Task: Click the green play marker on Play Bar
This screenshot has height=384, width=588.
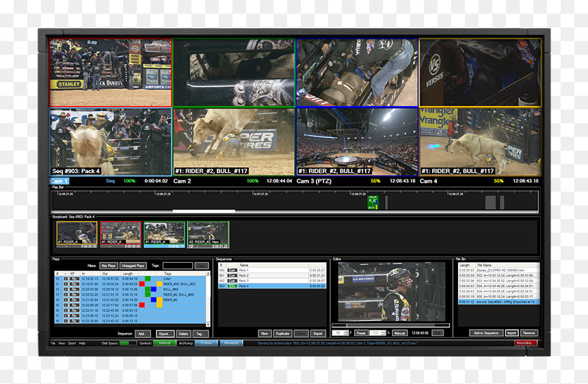Action: [373, 203]
